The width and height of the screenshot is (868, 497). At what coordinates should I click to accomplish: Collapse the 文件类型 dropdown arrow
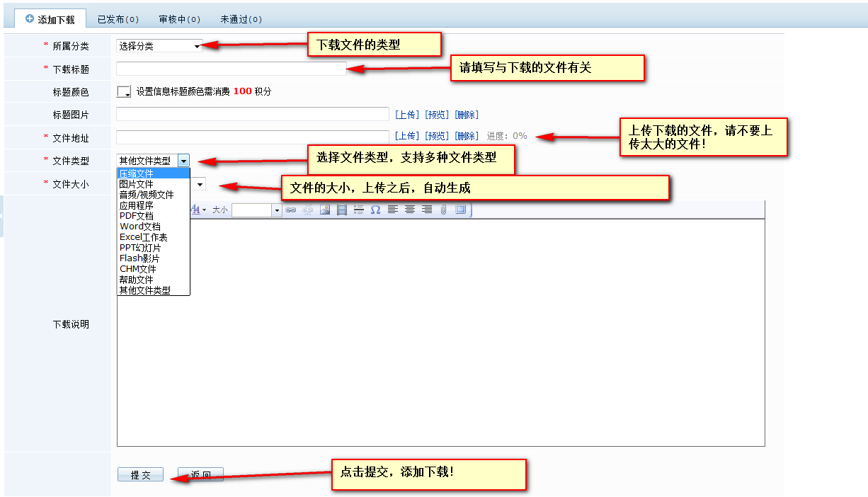tap(183, 161)
